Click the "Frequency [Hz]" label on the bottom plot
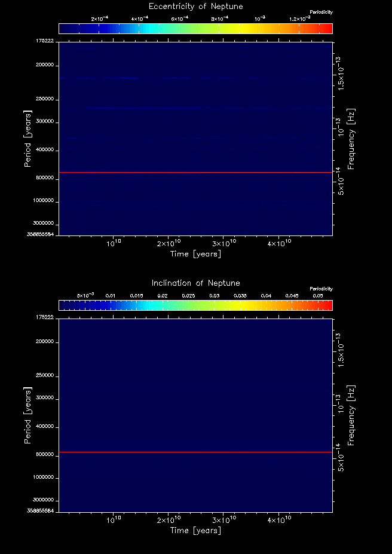The height and width of the screenshot is (554, 392). coord(351,415)
